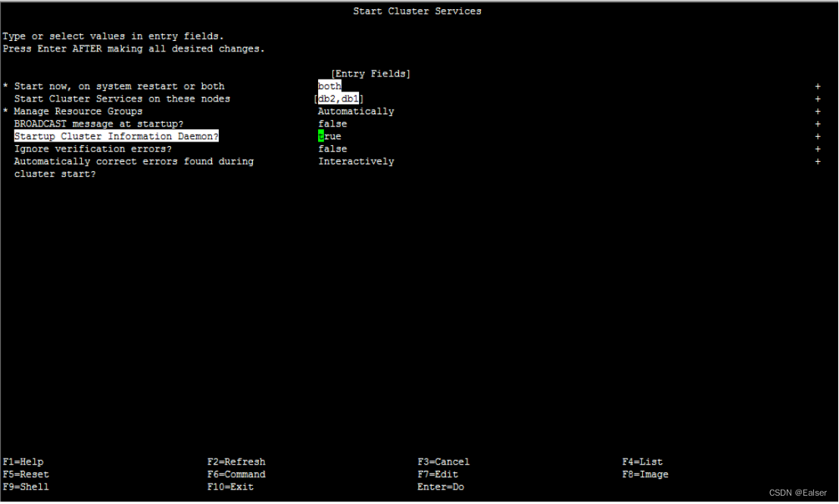Image resolution: width=839 pixels, height=504 pixels.
Task: Exit SMIT using F10=Exit
Action: [x=230, y=487]
